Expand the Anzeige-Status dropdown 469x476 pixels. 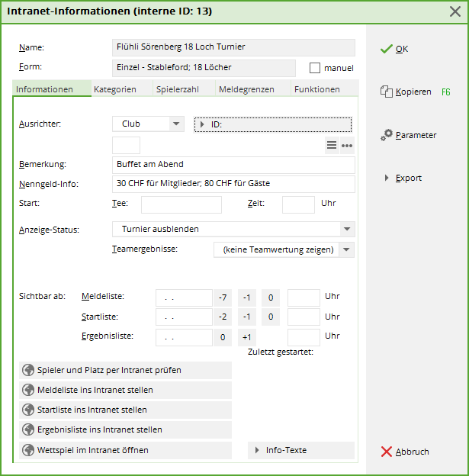(x=347, y=229)
